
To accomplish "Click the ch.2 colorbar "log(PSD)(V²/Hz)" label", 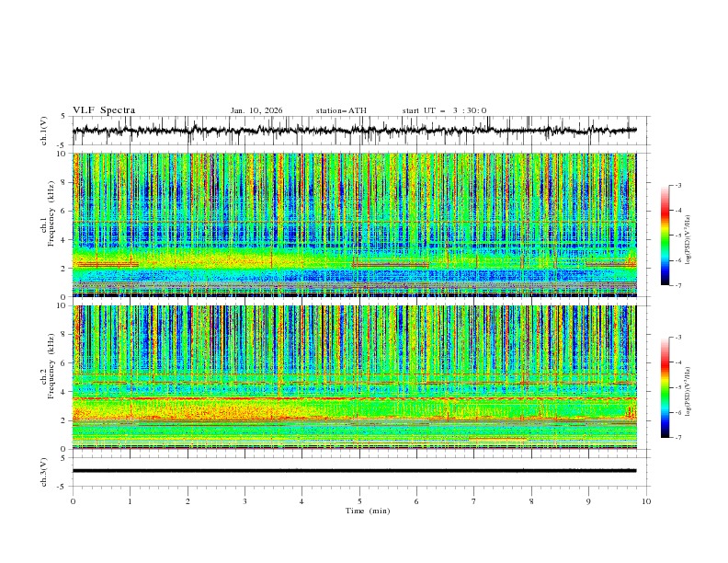I will tap(688, 392).
